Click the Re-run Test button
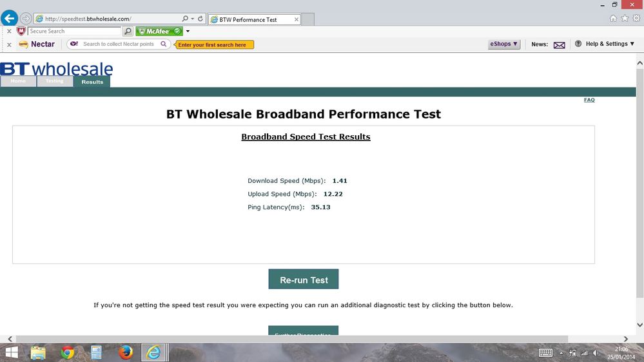 [x=304, y=279]
